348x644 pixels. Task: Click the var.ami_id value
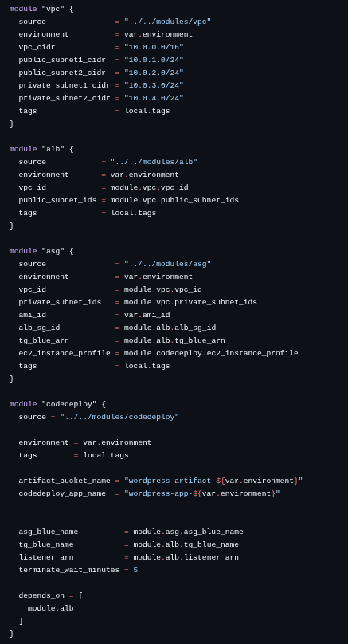pyautogui.click(x=147, y=315)
